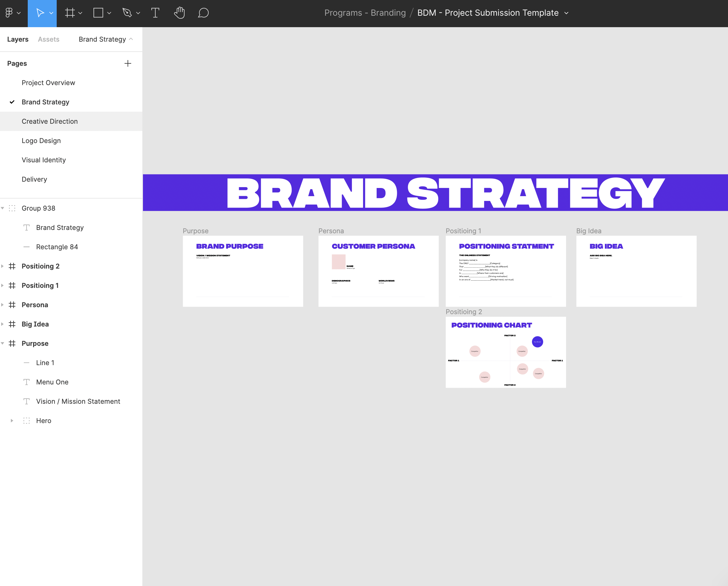
Task: Switch to the Layers tab
Action: 17,39
